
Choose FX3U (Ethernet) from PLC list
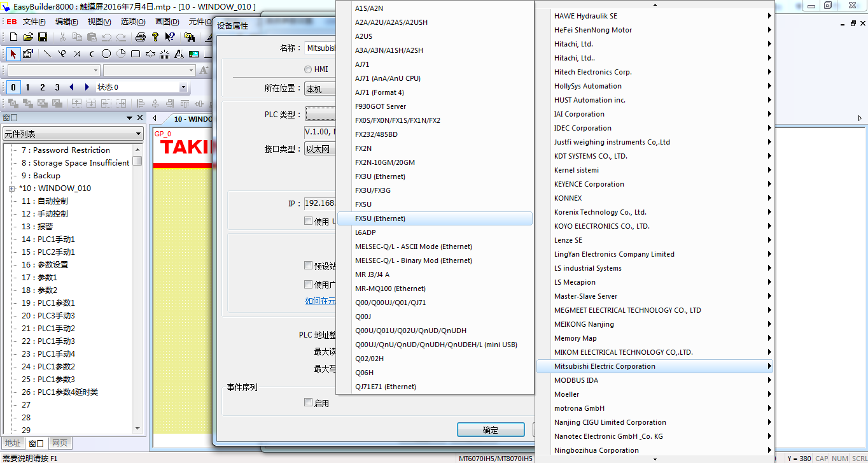[x=380, y=176]
